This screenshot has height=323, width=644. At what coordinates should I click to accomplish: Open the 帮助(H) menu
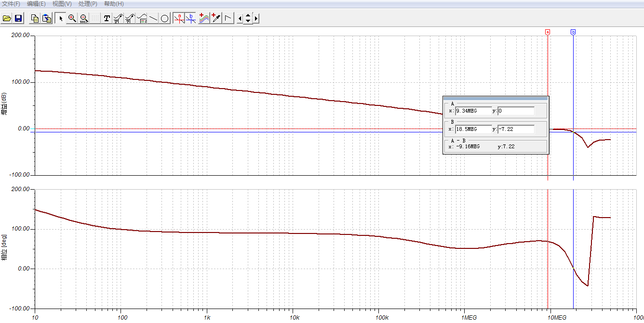114,4
